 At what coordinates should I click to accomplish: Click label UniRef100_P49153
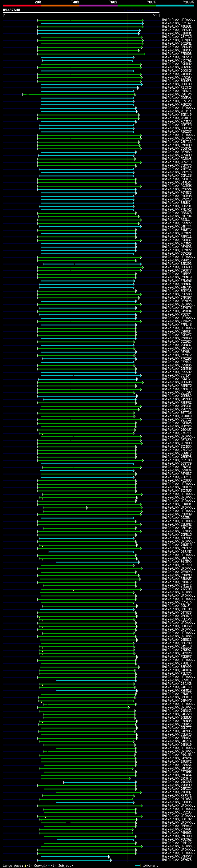pyautogui.click(x=176, y=755)
